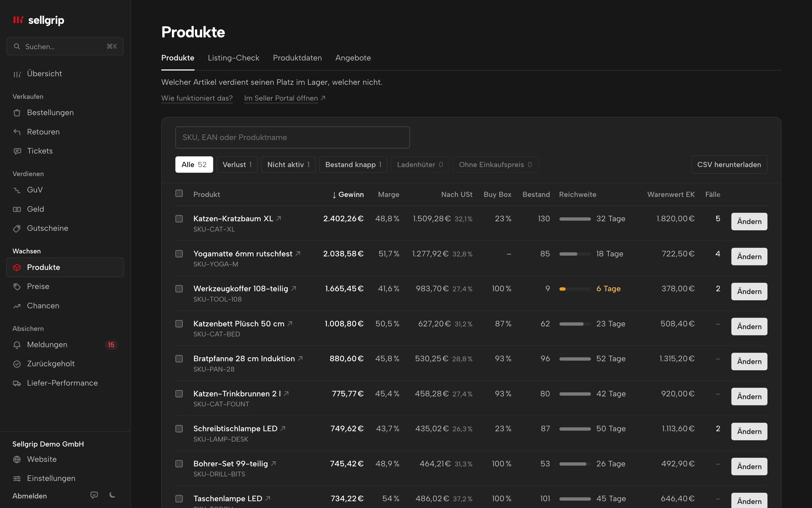Screen dimensions: 812x508
Task: Click the Geld banknote icon
Action: pyautogui.click(x=17, y=209)
